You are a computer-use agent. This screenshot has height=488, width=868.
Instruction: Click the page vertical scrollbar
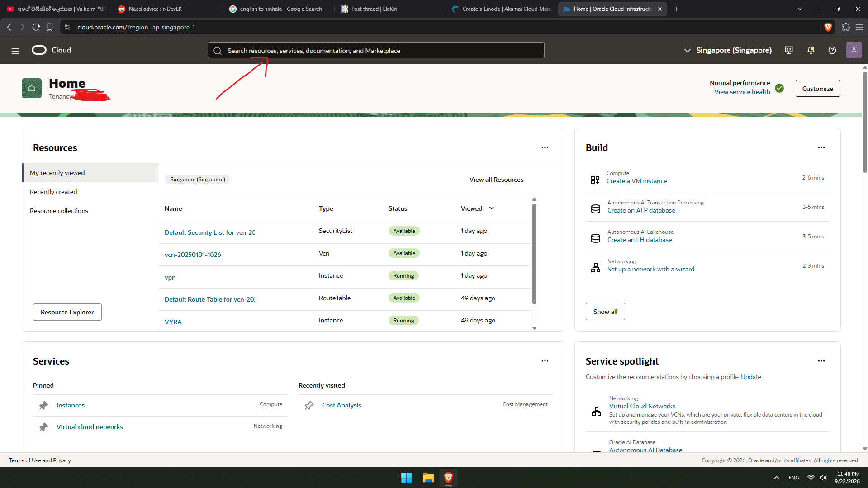coord(865,122)
